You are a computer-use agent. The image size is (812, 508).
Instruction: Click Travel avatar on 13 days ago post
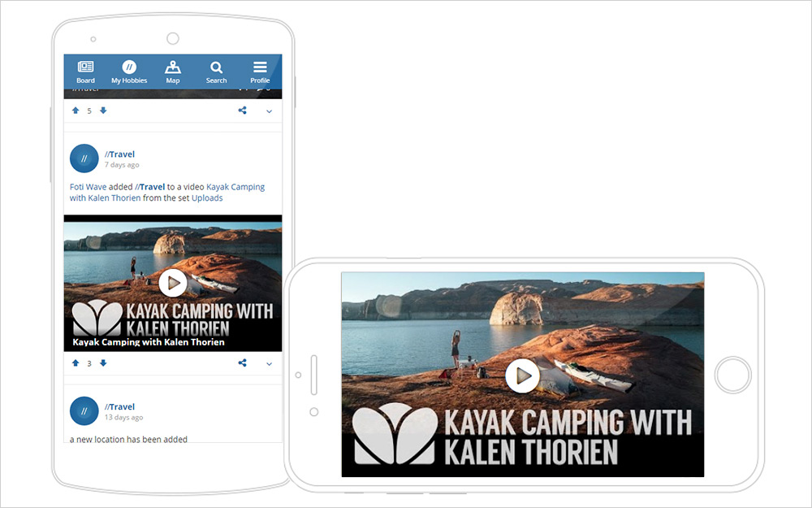tap(84, 411)
